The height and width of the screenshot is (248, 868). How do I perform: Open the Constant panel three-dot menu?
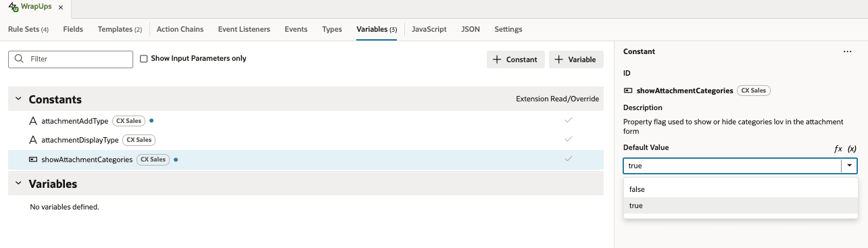pos(847,51)
